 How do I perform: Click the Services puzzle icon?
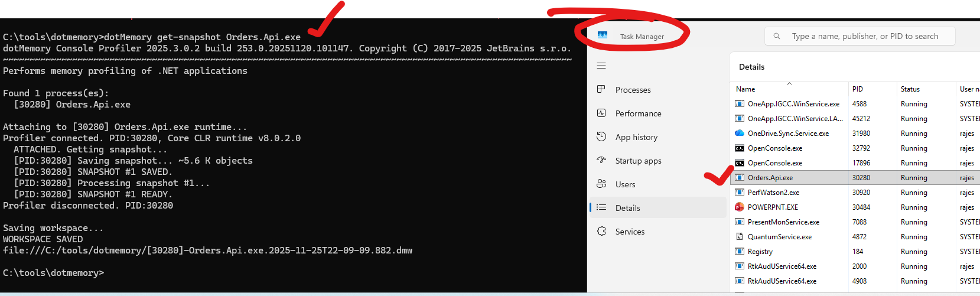point(601,231)
